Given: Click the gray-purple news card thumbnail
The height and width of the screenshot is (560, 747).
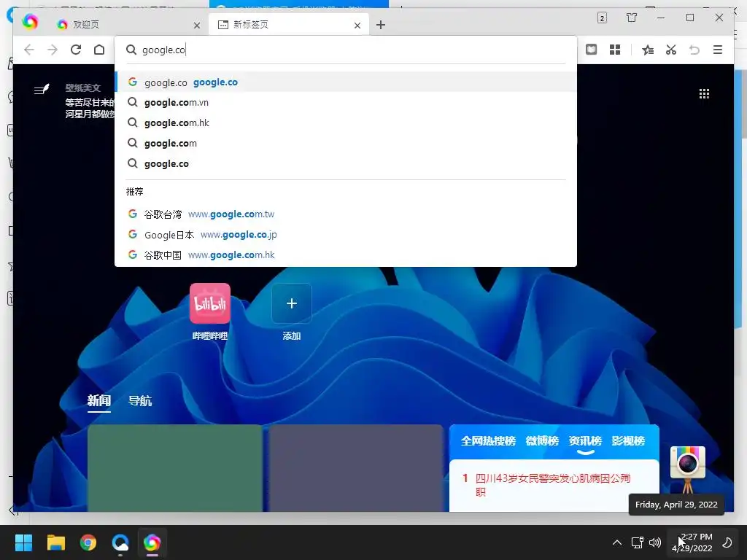Looking at the screenshot, I should [x=356, y=468].
